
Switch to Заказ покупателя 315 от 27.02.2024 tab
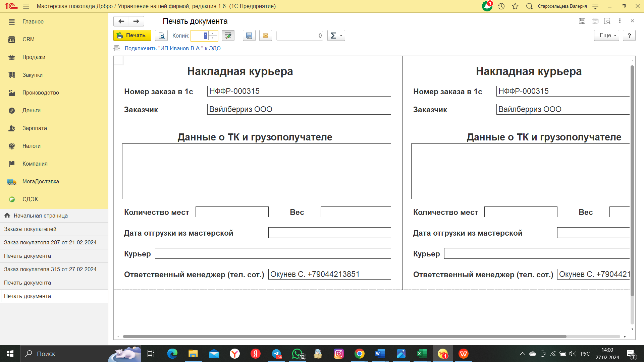pos(50,269)
